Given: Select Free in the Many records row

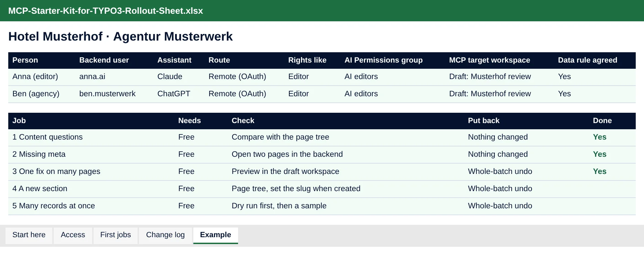Looking at the screenshot, I should (186, 206).
